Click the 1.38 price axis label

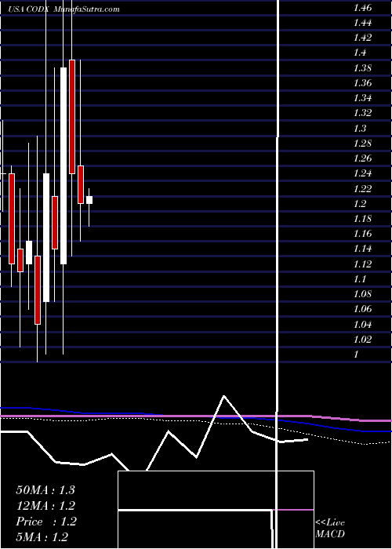pyautogui.click(x=362, y=68)
